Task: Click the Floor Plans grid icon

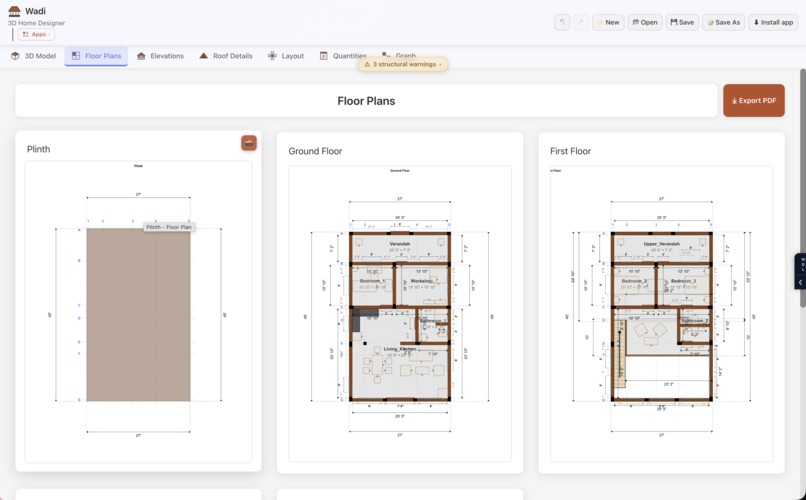Action: tap(76, 56)
